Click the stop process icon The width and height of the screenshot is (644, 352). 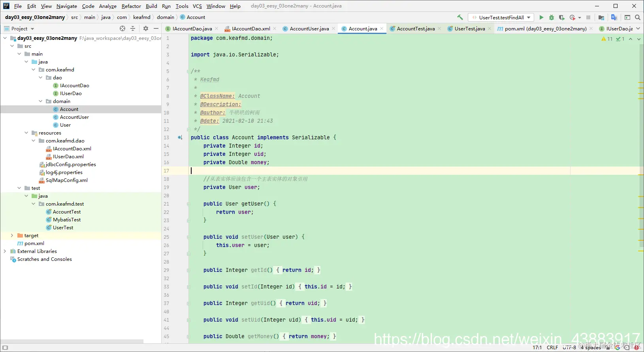pyautogui.click(x=588, y=17)
